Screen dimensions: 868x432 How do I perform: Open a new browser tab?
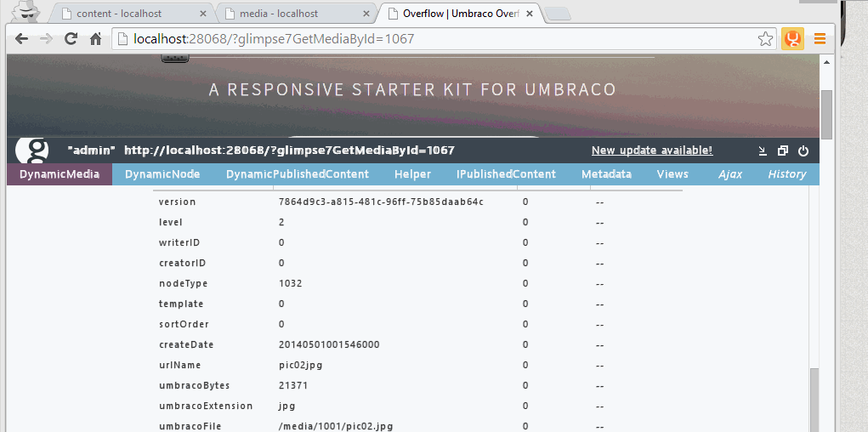[558, 14]
